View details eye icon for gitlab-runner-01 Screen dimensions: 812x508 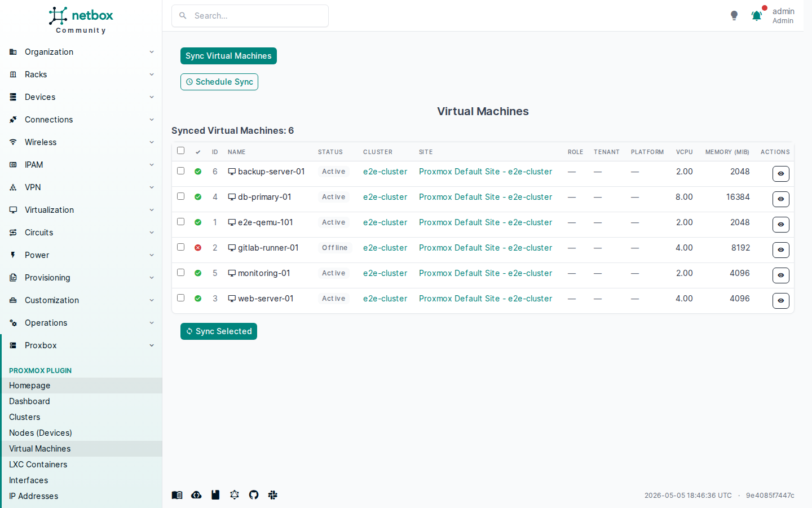[x=780, y=250]
